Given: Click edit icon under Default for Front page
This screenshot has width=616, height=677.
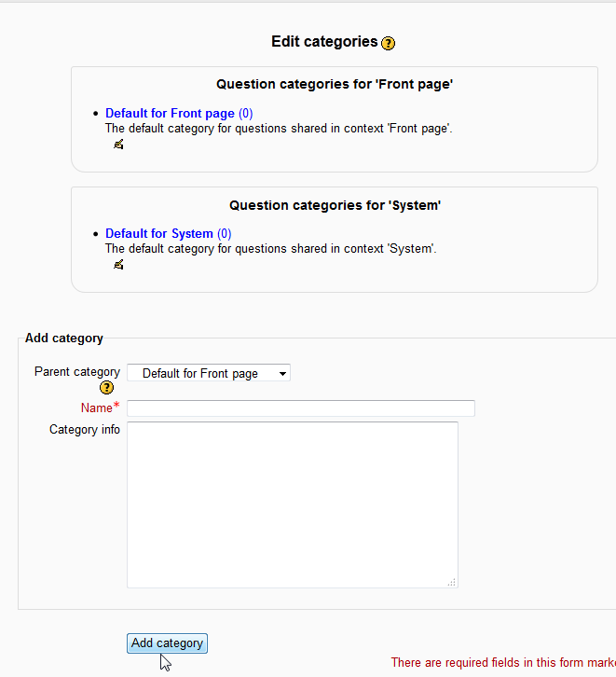Looking at the screenshot, I should pyautogui.click(x=118, y=145).
